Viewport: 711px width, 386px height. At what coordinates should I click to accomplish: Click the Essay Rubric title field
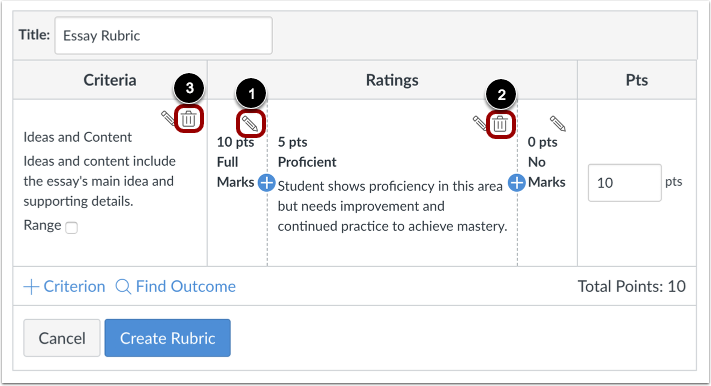point(163,35)
